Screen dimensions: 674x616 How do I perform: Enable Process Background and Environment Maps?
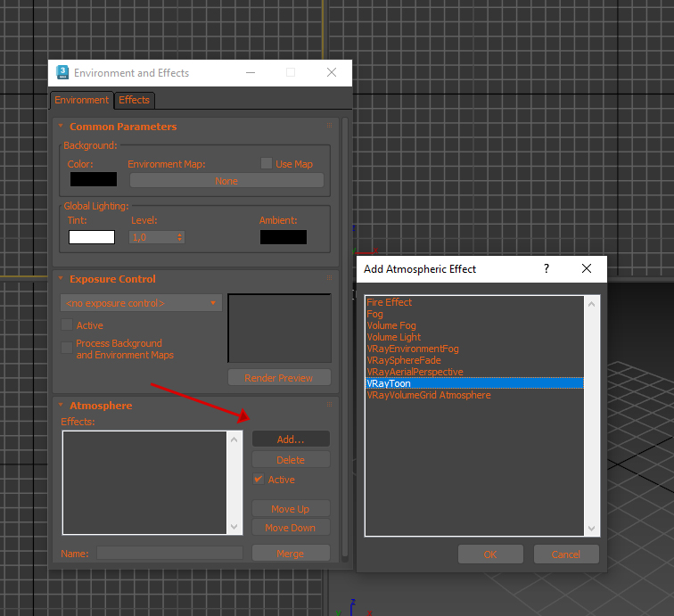(67, 348)
